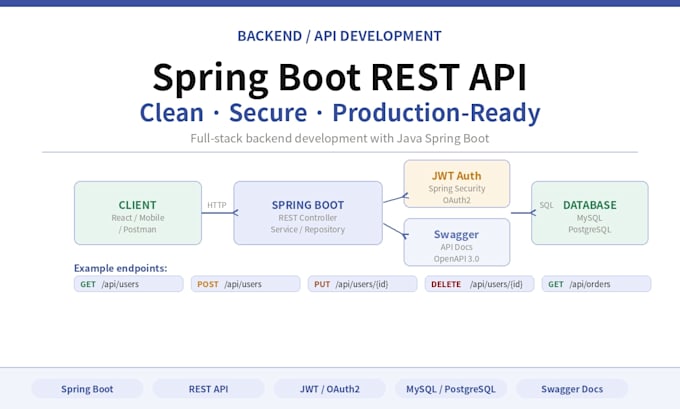Click the REST API tag pill
This screenshot has height=409, width=680.
208,389
